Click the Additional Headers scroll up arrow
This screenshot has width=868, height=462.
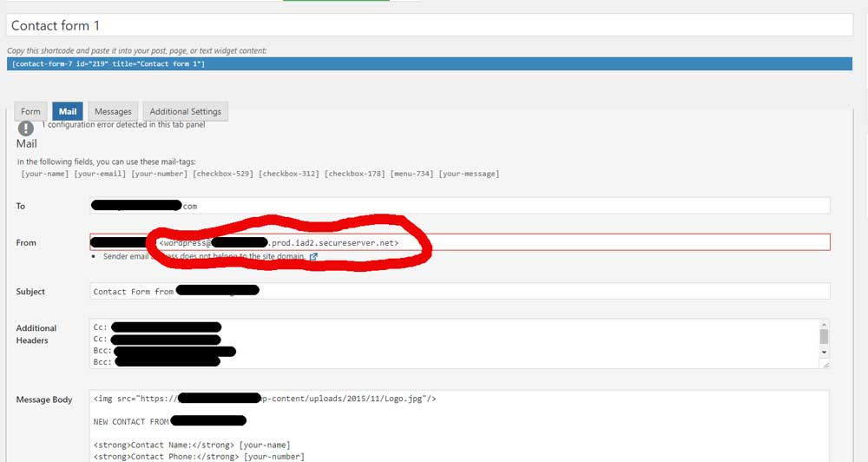tap(824, 325)
